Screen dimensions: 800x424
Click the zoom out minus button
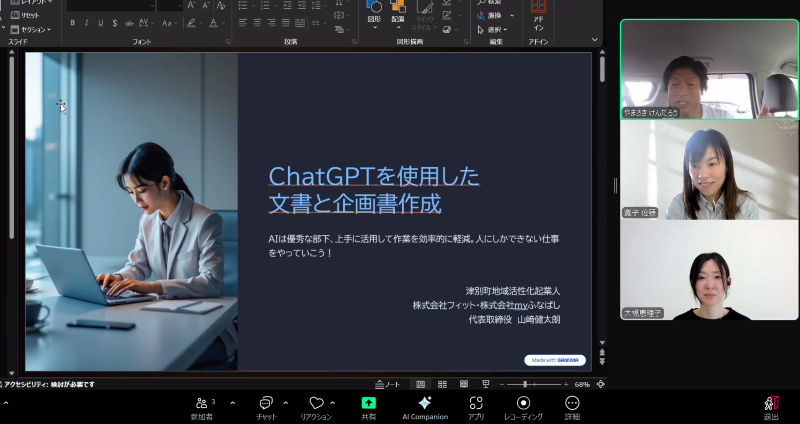502,384
